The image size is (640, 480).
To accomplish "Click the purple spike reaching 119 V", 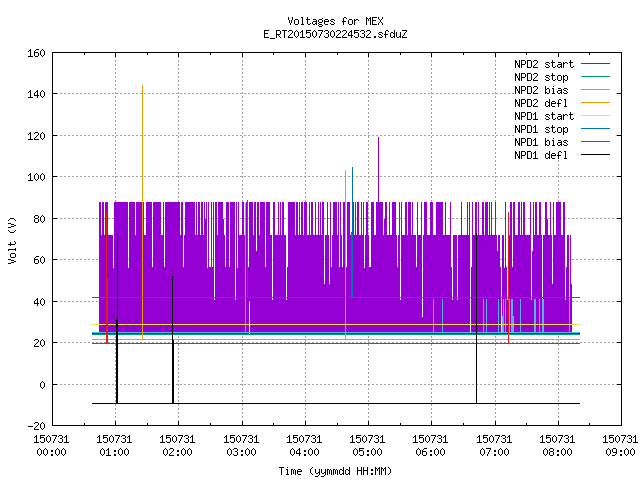I will point(378,169).
